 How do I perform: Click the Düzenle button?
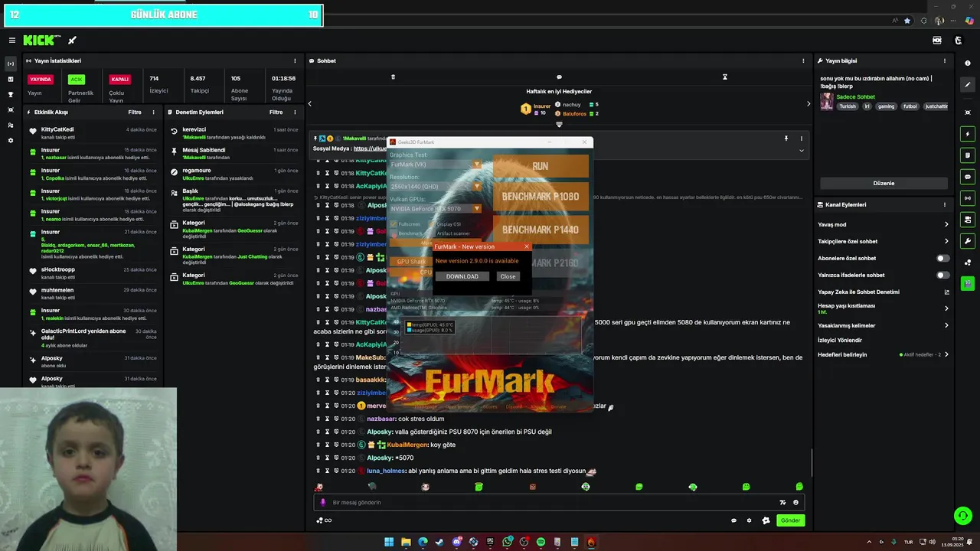click(x=884, y=183)
